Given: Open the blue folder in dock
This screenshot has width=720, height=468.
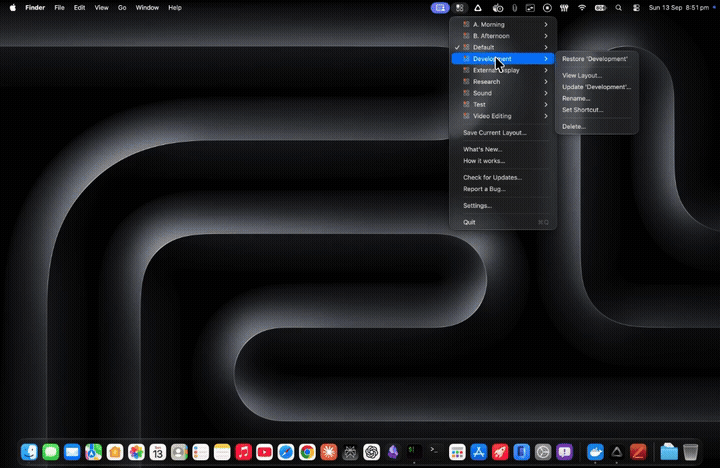Looking at the screenshot, I should (x=669, y=452).
